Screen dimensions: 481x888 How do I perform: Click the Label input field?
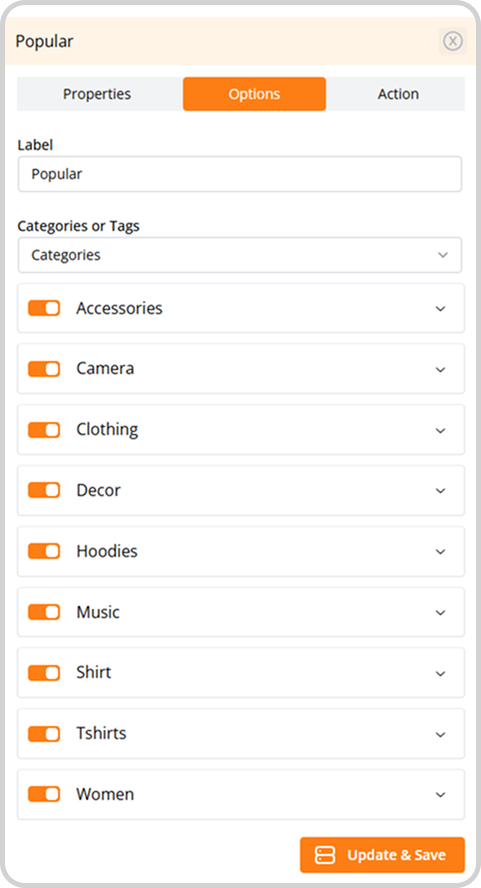240,174
